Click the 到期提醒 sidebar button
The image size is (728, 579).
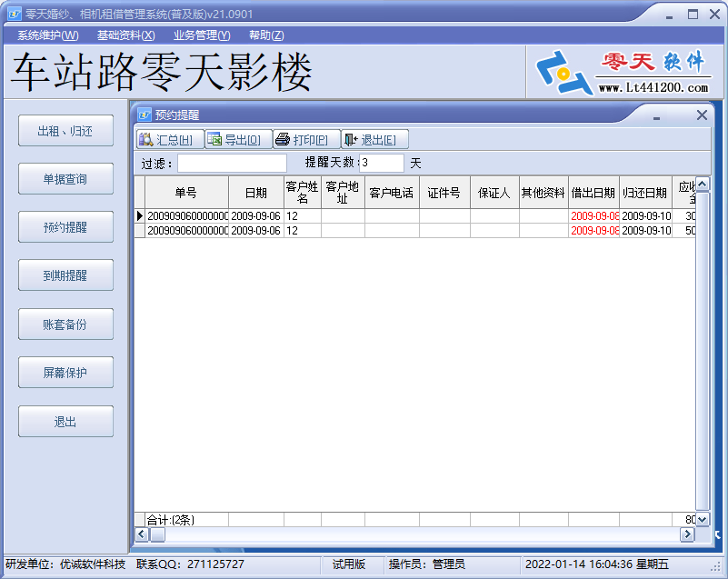[x=66, y=275]
